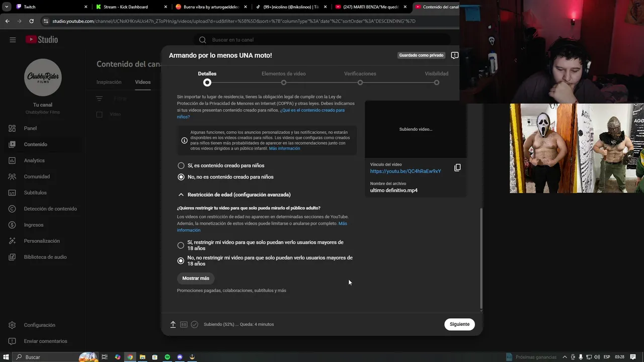Screen dimensions: 644x362
Task: Go to the Detalles step
Action: [x=207, y=78]
